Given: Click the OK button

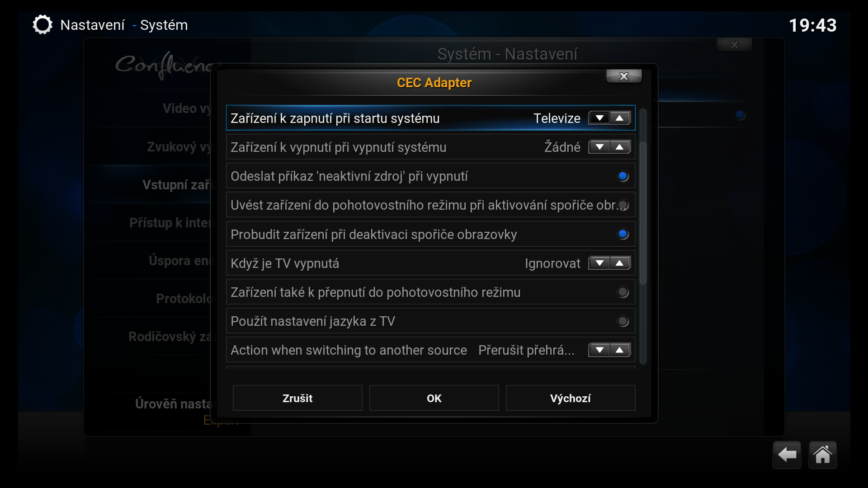Looking at the screenshot, I should click(x=434, y=398).
